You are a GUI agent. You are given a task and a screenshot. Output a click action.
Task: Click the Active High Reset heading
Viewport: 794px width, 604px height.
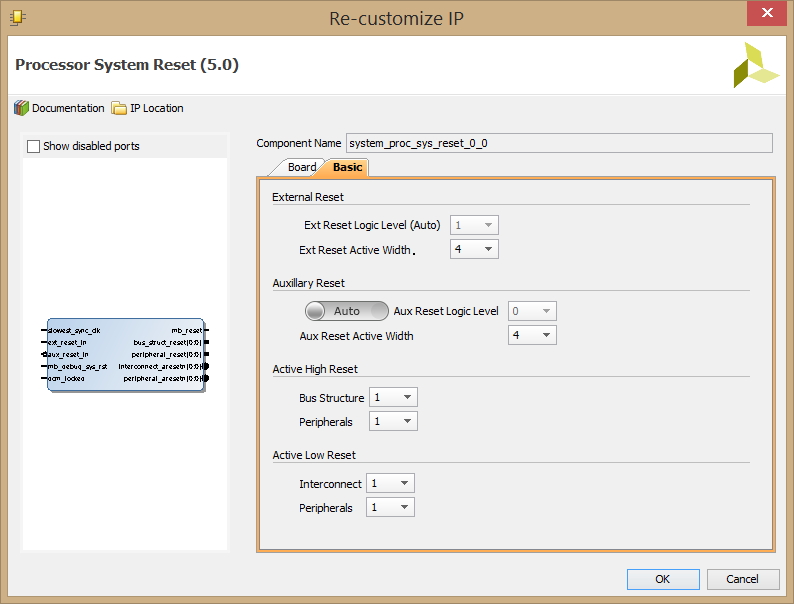click(x=315, y=369)
